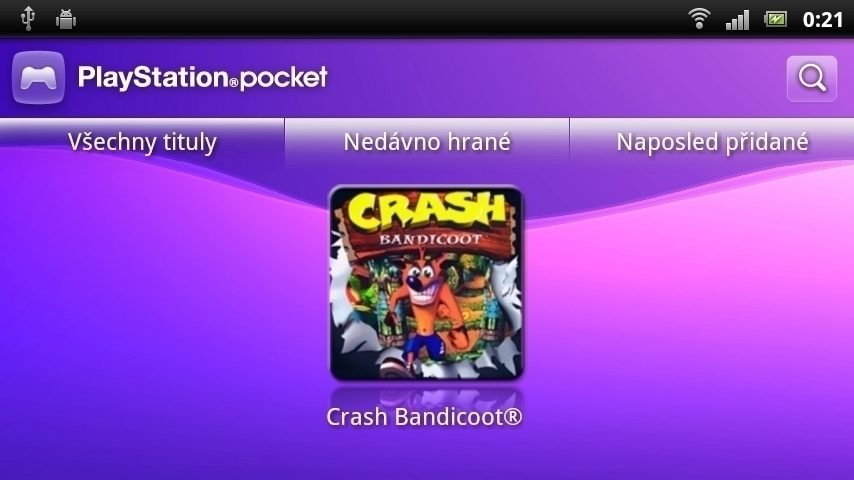This screenshot has width=854, height=480.
Task: Tap the battery charging icon
Action: coord(775,20)
